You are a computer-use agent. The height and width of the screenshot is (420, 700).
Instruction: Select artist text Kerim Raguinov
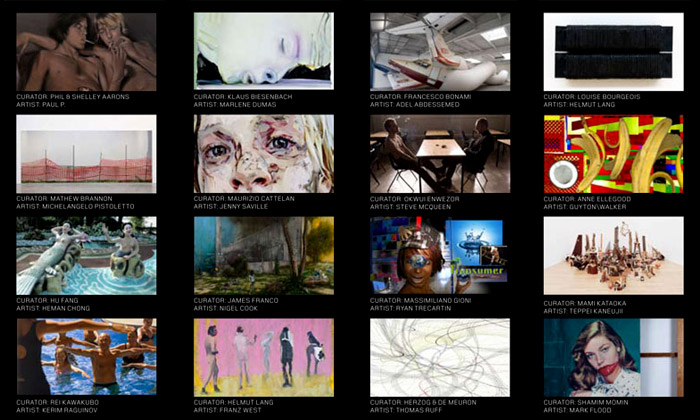(x=57, y=410)
